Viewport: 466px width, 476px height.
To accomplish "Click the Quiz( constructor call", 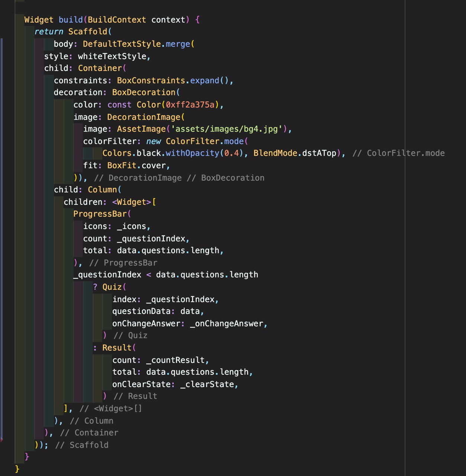I will pos(114,287).
